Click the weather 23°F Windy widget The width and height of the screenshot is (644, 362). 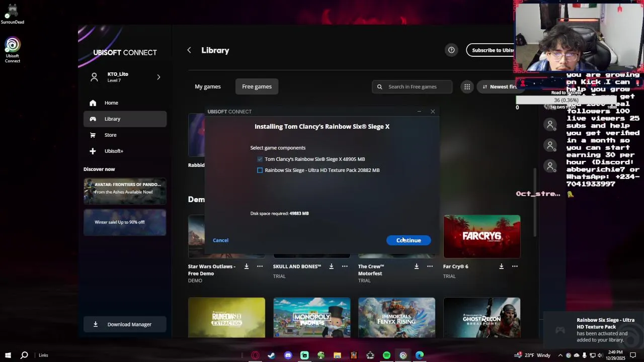tap(533, 355)
